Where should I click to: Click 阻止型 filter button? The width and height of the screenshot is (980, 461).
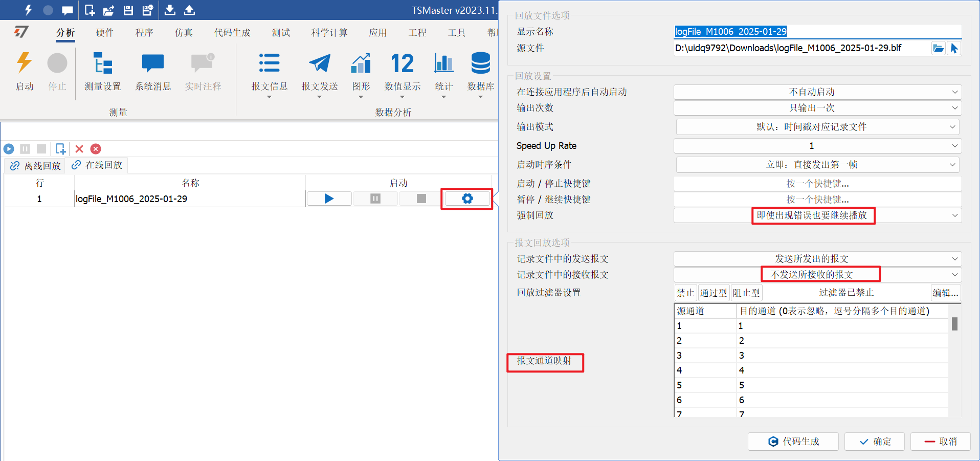pyautogui.click(x=746, y=293)
